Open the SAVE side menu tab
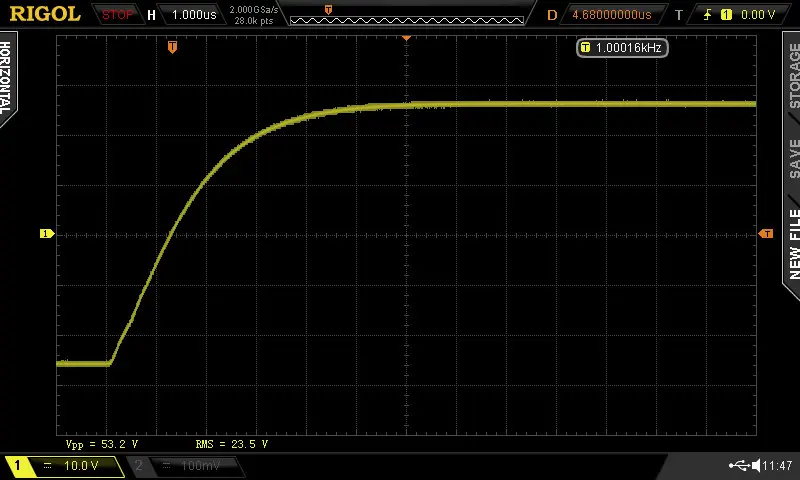This screenshot has width=800, height=480. click(x=793, y=159)
